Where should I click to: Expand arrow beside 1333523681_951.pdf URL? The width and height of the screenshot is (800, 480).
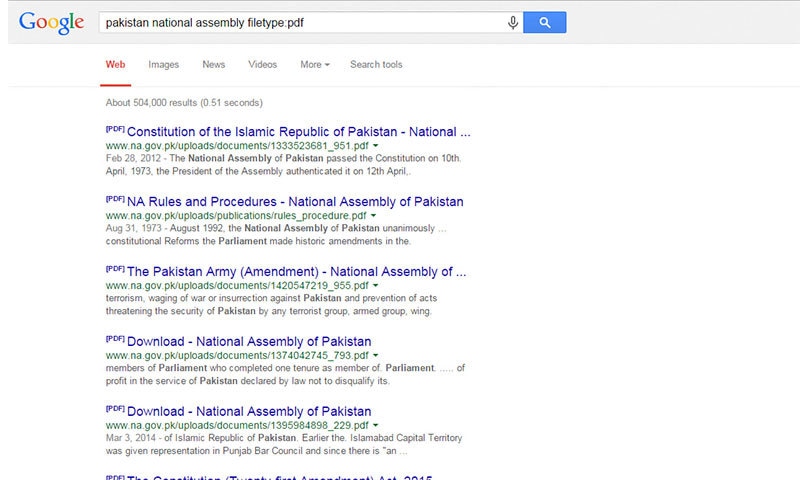click(x=376, y=146)
